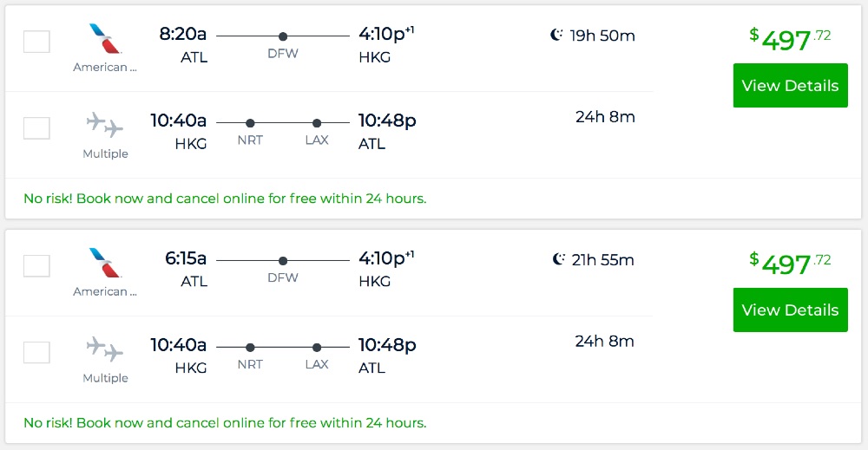Click DFW stop dot on 8:20a flight
Screen dimensions: 868x450
tap(283, 36)
